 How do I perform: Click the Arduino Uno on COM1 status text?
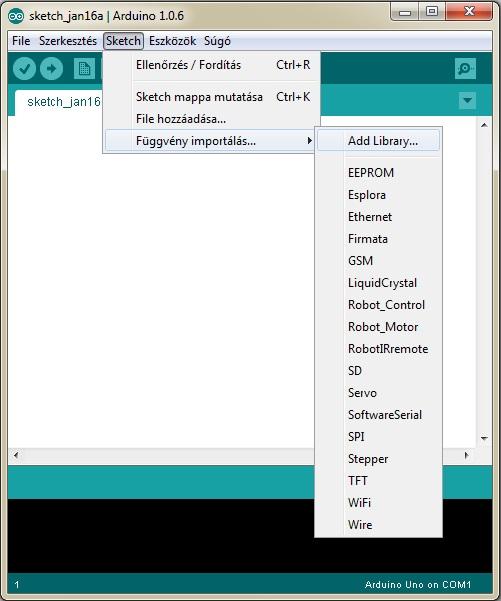pyautogui.click(x=418, y=585)
